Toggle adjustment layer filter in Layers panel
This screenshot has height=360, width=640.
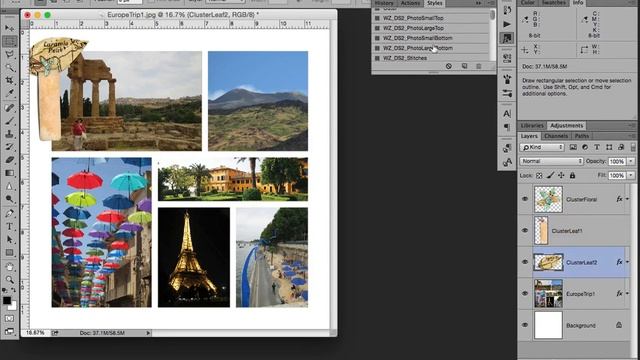coord(585,147)
